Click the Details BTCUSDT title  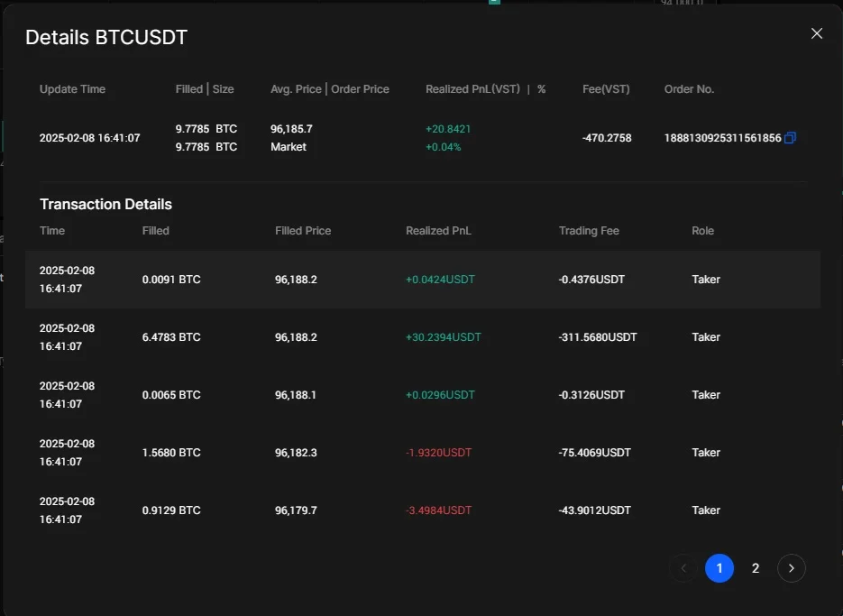106,37
